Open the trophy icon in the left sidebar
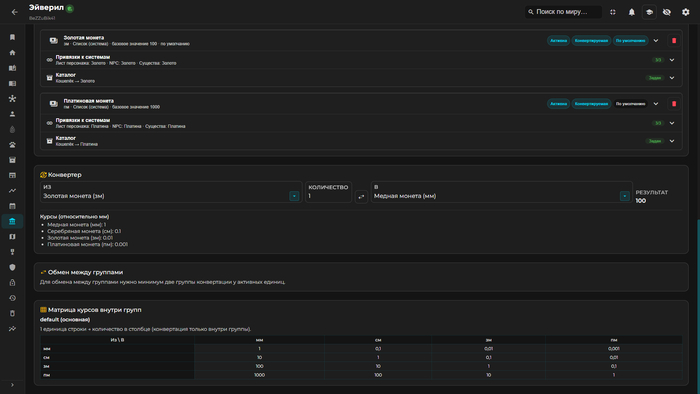700x394 pixels. [x=12, y=252]
